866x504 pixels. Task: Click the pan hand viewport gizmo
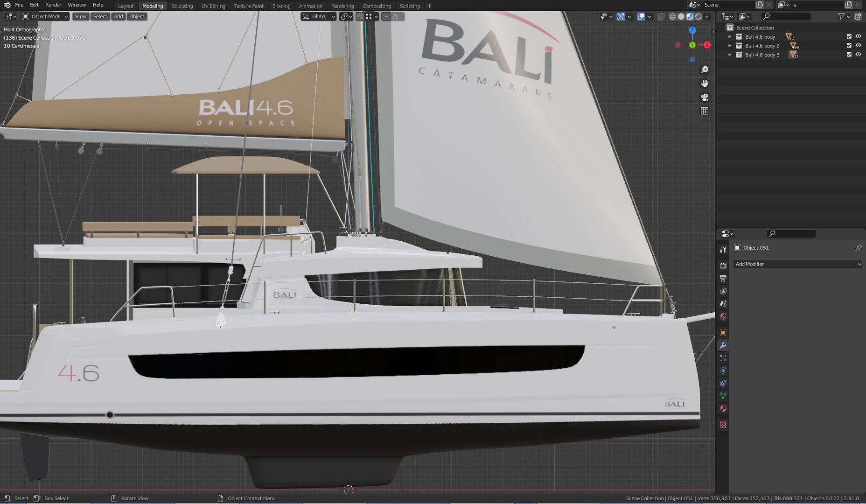[x=705, y=84]
